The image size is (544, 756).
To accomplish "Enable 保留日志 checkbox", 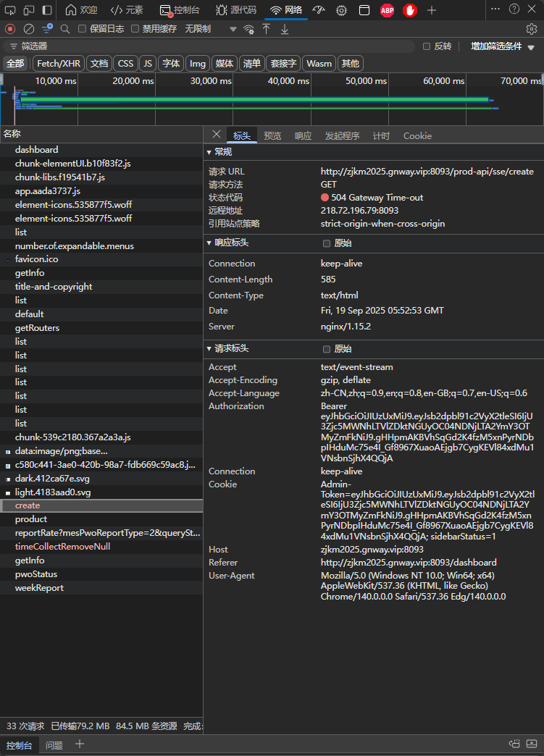I will [x=82, y=29].
